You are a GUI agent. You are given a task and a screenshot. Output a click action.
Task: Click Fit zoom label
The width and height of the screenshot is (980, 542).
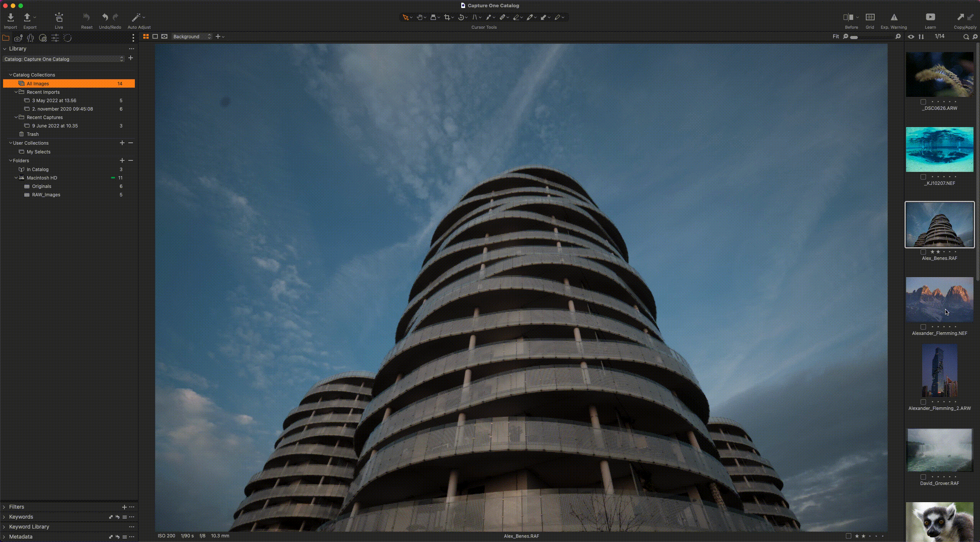[836, 36]
